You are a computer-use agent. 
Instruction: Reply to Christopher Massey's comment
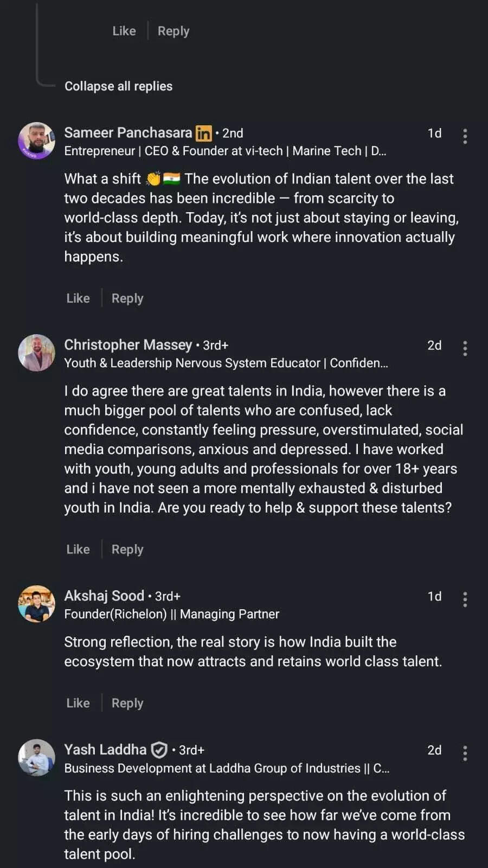pos(127,549)
